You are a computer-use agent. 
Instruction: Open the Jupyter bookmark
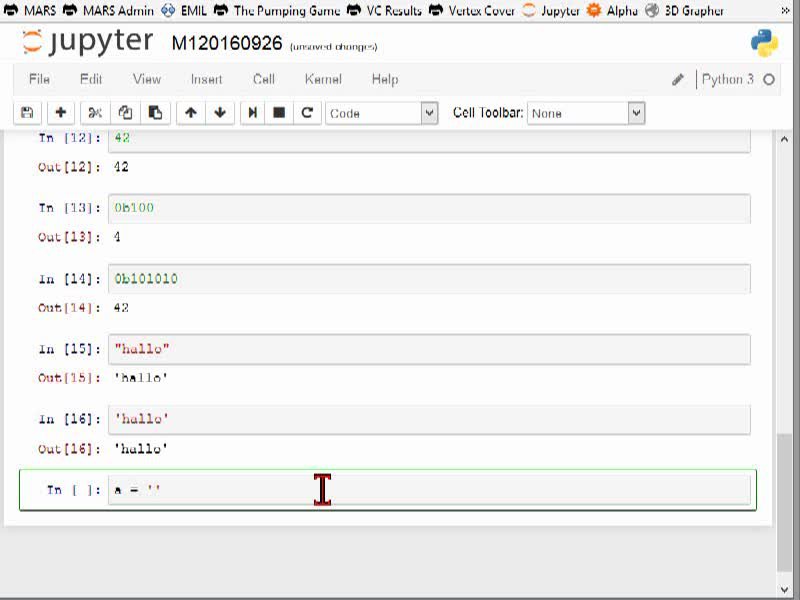click(x=551, y=10)
